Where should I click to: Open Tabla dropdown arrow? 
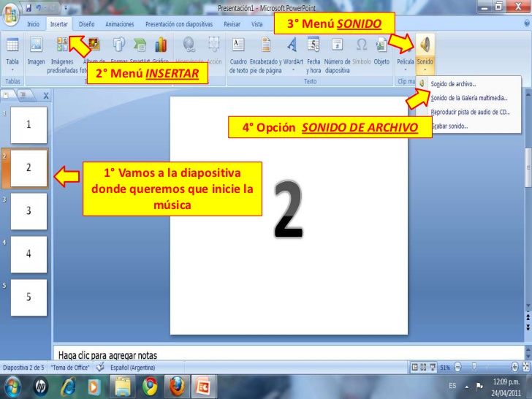point(12,70)
